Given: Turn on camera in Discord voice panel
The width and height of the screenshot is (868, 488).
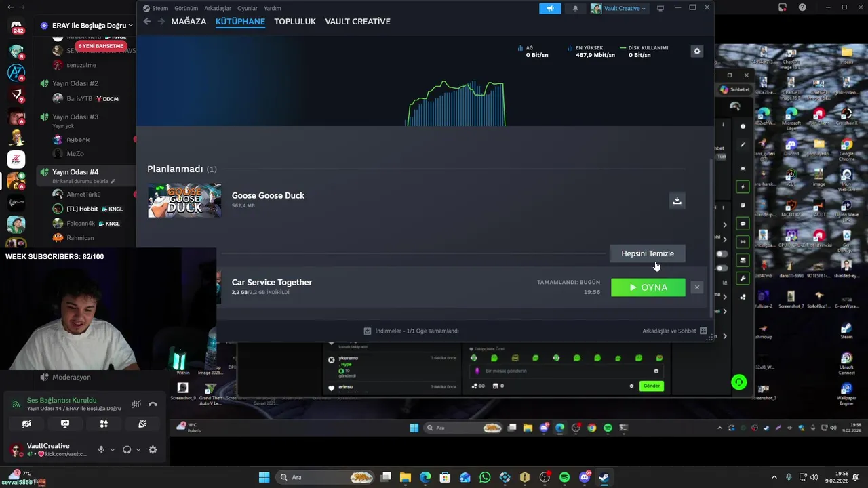Looking at the screenshot, I should coord(26,424).
